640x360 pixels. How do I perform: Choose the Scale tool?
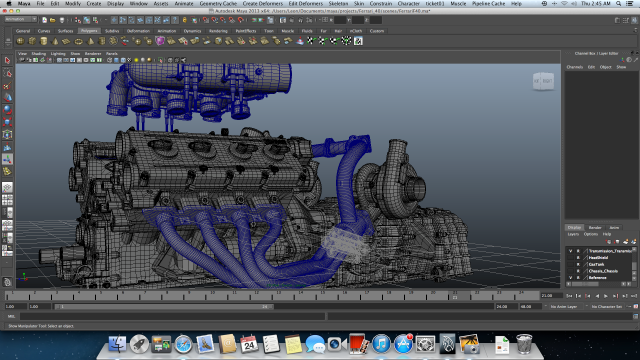click(x=7, y=122)
